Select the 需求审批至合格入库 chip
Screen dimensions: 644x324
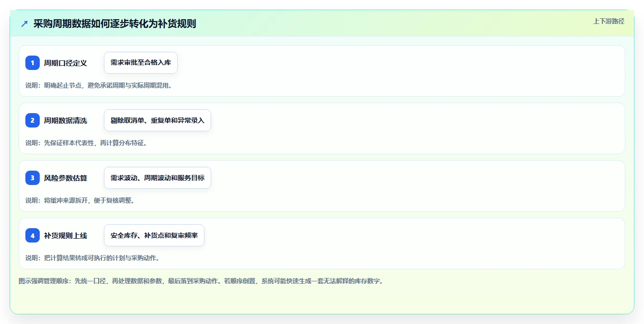pyautogui.click(x=141, y=63)
